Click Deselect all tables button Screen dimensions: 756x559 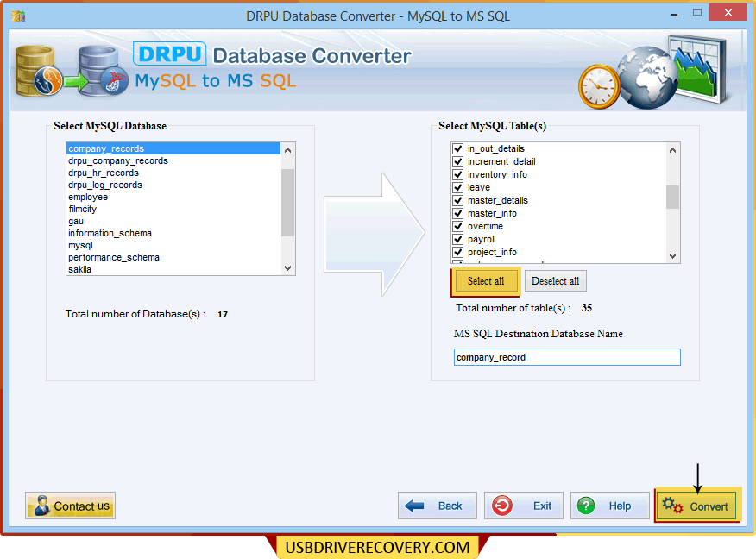click(556, 281)
